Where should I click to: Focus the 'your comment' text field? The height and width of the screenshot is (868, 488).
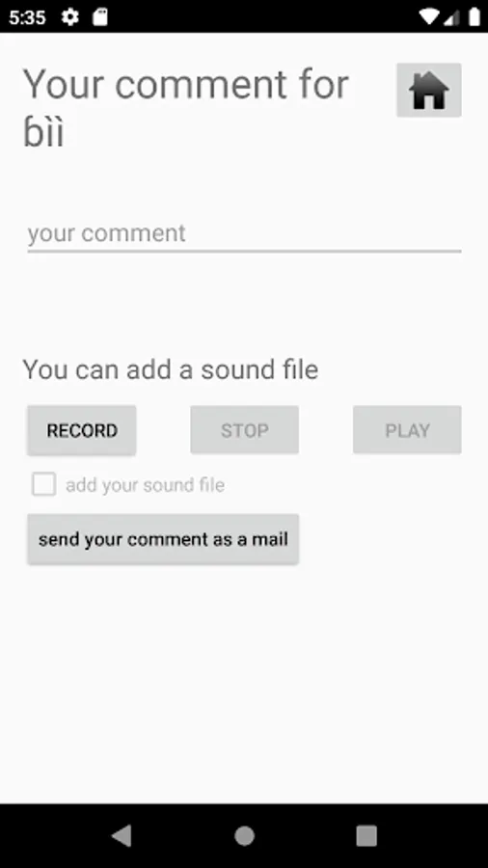[x=244, y=233]
